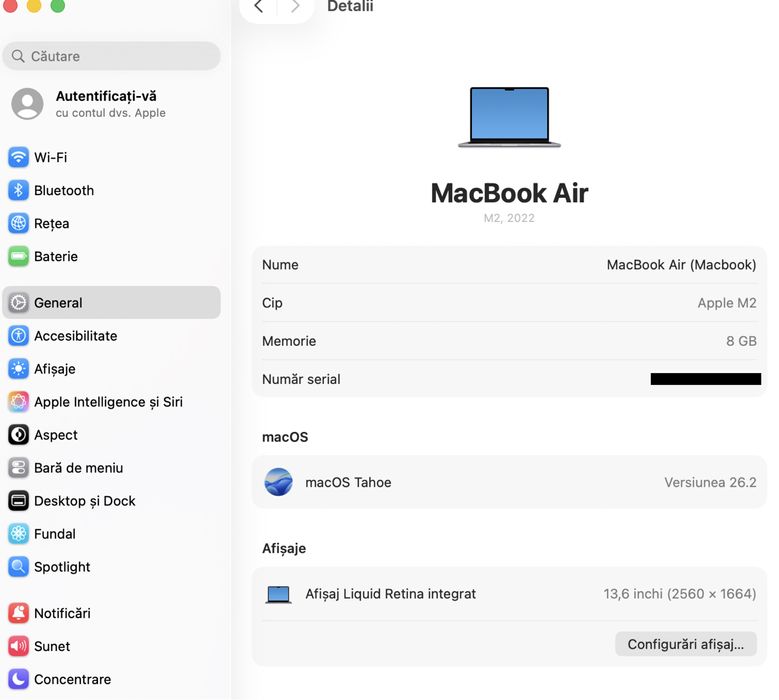This screenshot has width=779, height=700.
Task: Open Autentificați-vă Apple account sign-in
Action: click(x=111, y=104)
